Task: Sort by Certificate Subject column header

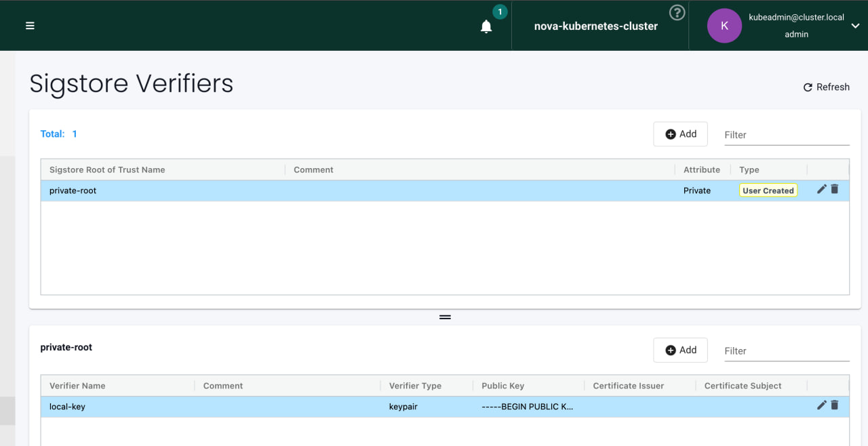Action: point(743,386)
